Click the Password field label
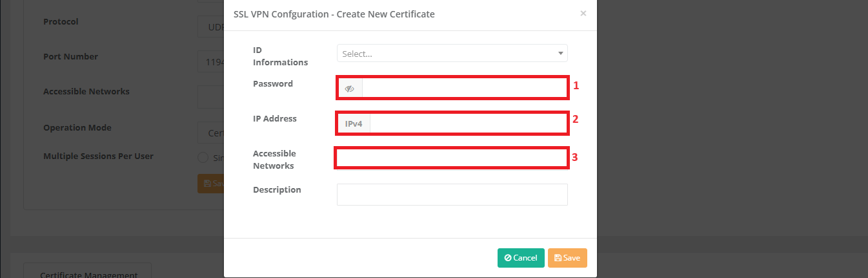The width and height of the screenshot is (868, 278). tap(272, 83)
